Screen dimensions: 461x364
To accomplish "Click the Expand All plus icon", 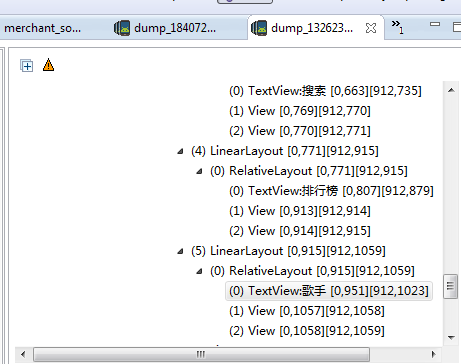I will (26, 65).
